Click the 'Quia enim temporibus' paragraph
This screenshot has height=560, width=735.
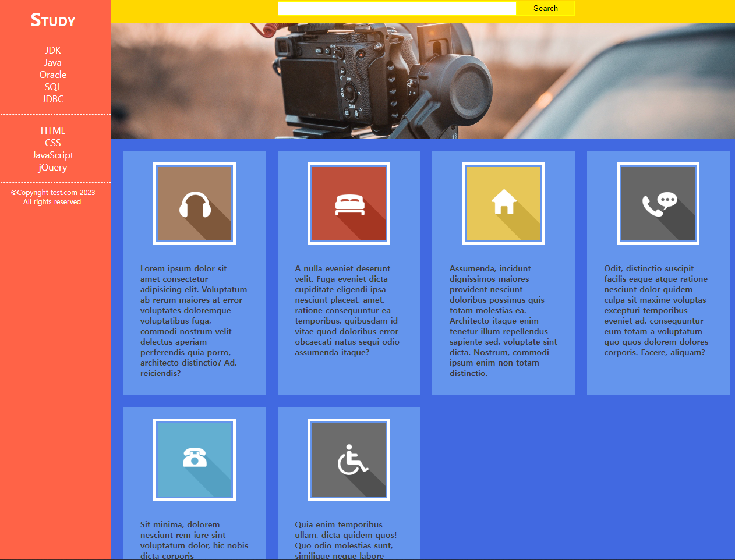click(x=349, y=540)
